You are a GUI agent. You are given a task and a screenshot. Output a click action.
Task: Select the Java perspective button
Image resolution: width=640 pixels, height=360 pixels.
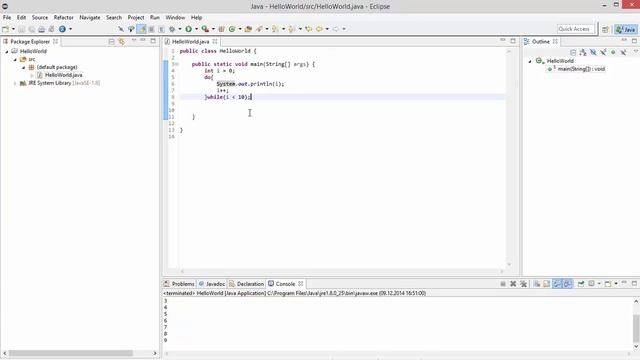[x=626, y=29]
